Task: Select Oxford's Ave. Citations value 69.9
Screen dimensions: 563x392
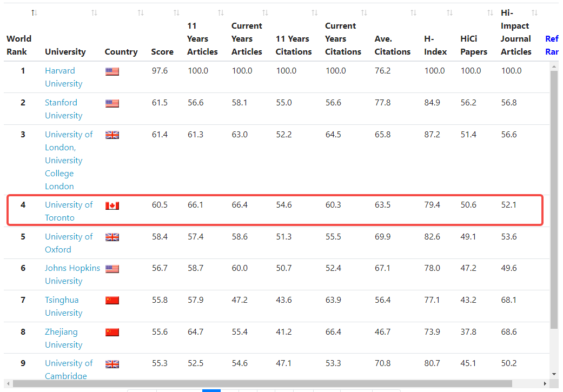Action: pos(383,237)
